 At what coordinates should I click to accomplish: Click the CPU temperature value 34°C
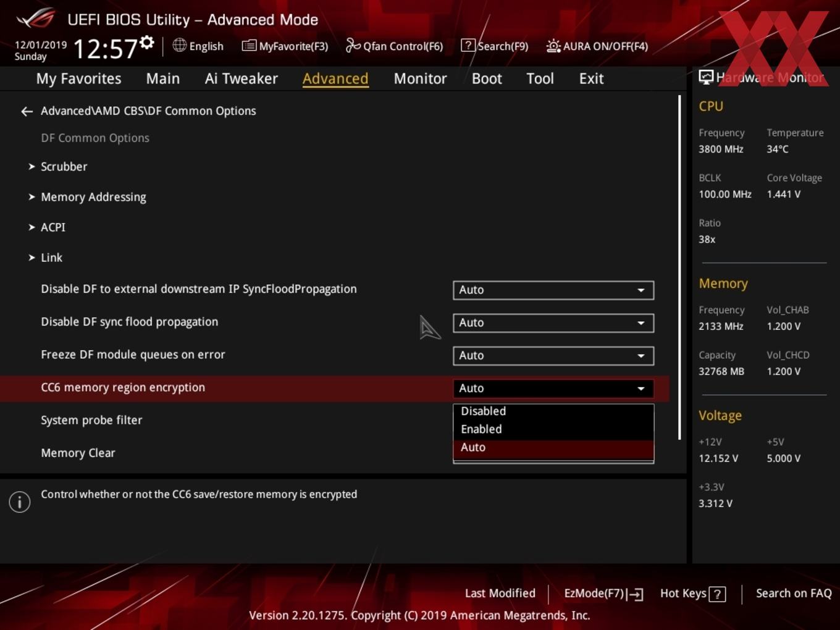(x=778, y=149)
